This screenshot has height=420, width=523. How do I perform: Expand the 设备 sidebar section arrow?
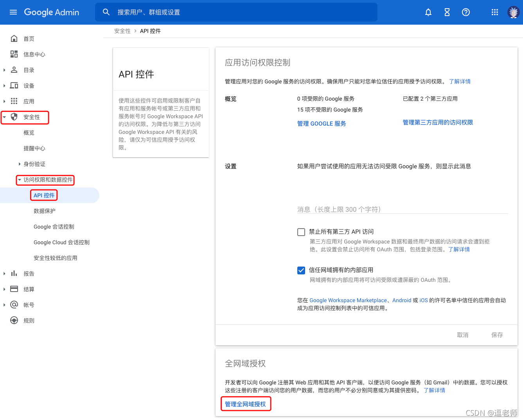coord(4,86)
